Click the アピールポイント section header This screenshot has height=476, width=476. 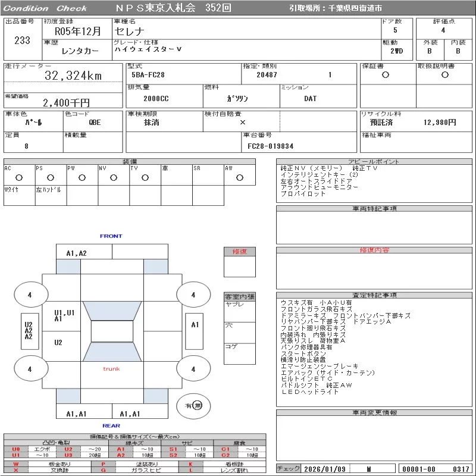pos(375,162)
